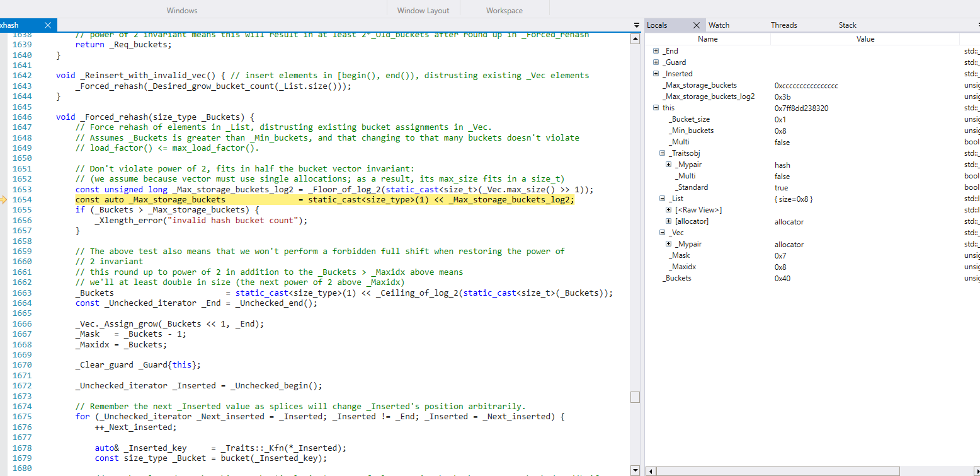Open the Windows menu
Image resolution: width=980 pixels, height=476 pixels.
(181, 9)
